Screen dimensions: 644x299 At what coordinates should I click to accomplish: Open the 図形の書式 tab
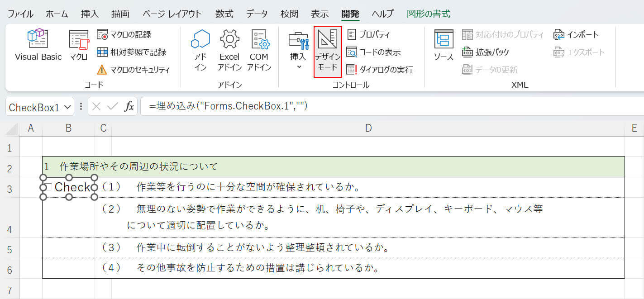pyautogui.click(x=428, y=14)
